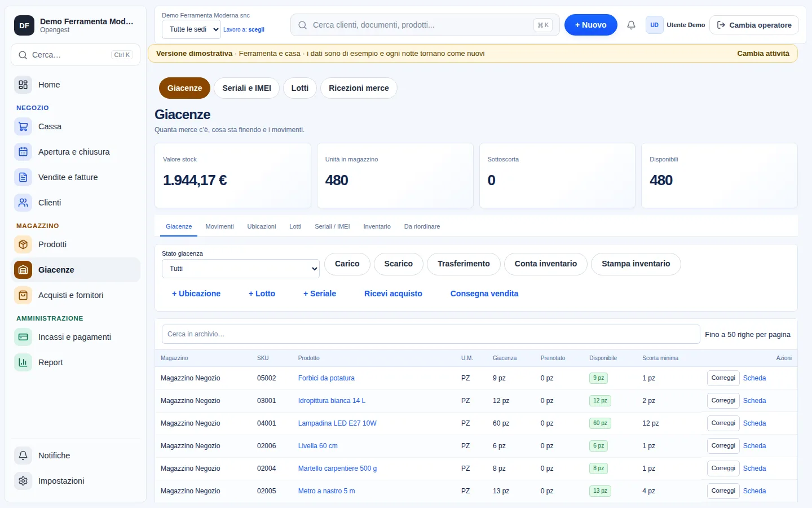This screenshot has height=508, width=812.
Task: Click the Giacenze warehouse icon in sidebar
Action: [23, 270]
